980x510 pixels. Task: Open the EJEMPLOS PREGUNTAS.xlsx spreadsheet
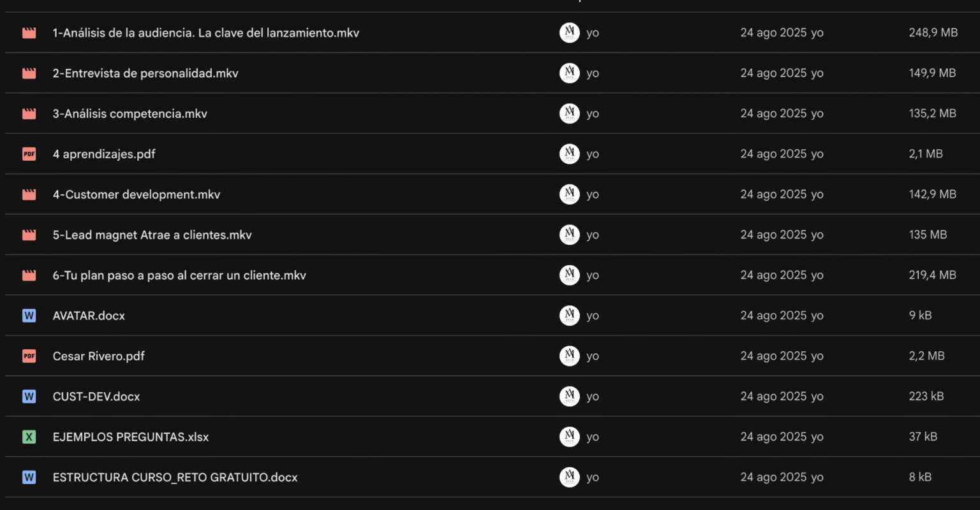130,437
